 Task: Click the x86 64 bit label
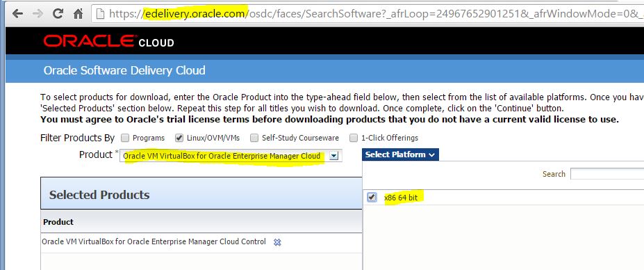tap(401, 198)
